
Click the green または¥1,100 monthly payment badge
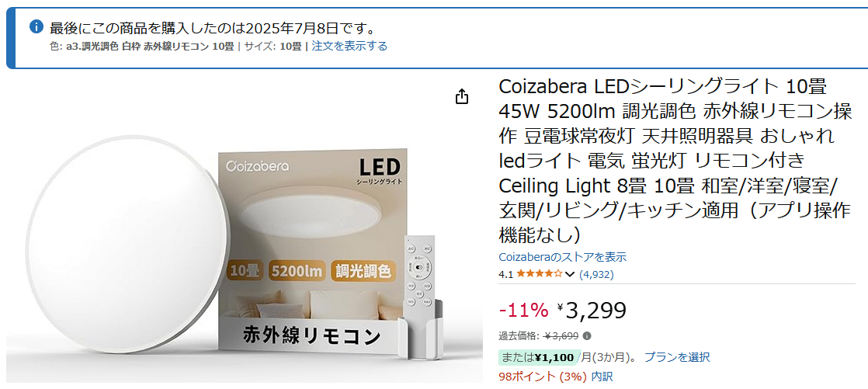[x=537, y=357]
